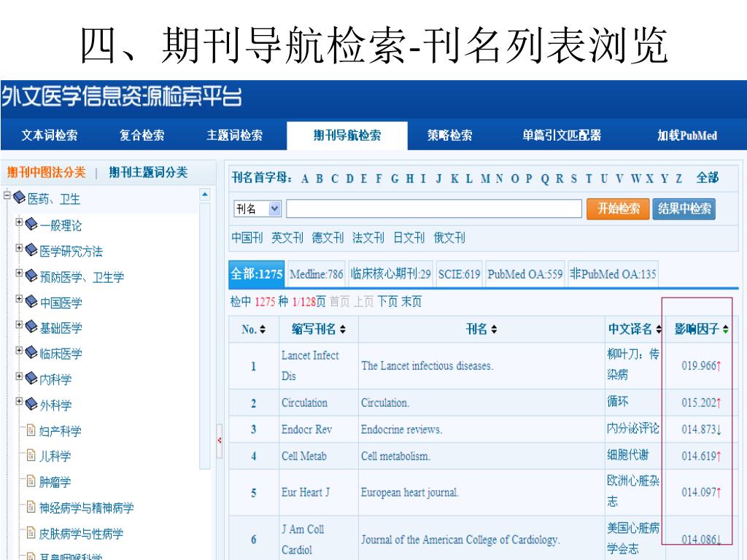
Task: Select the Medline:786 tab
Action: 317,274
